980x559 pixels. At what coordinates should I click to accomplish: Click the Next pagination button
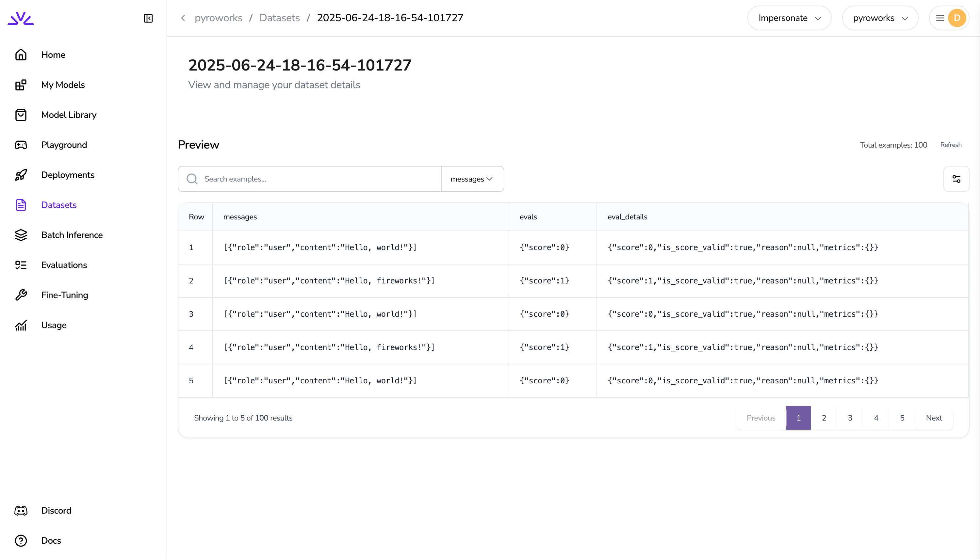point(934,418)
